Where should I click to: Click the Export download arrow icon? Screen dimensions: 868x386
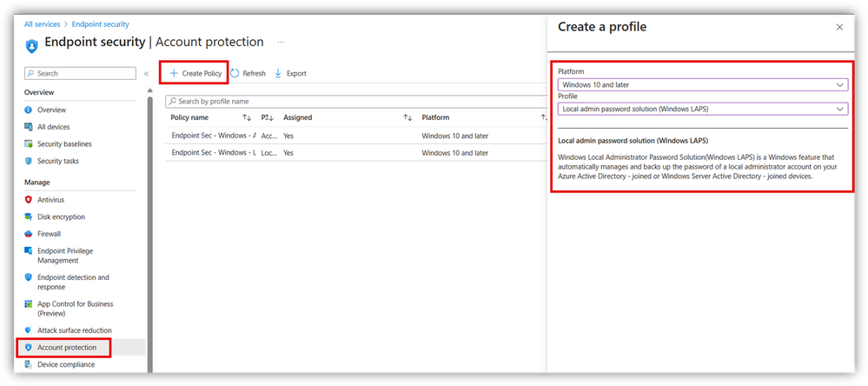click(278, 73)
